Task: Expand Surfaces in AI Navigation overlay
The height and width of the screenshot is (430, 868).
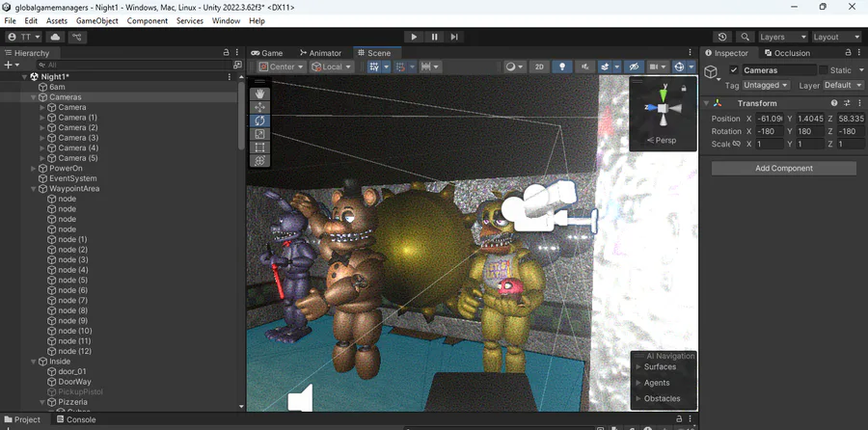Action: (638, 367)
